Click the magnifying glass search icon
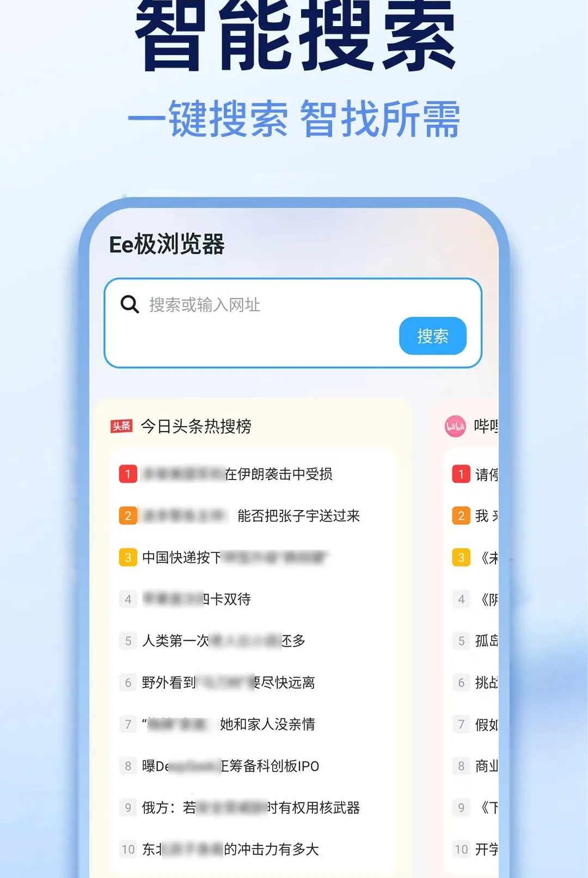Screen dimensions: 588x878 (x=130, y=304)
